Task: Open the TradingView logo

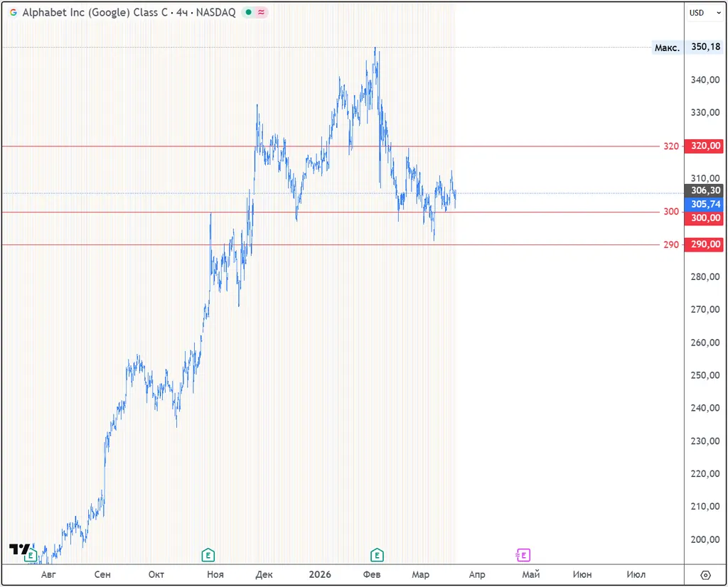Action: click(x=19, y=549)
